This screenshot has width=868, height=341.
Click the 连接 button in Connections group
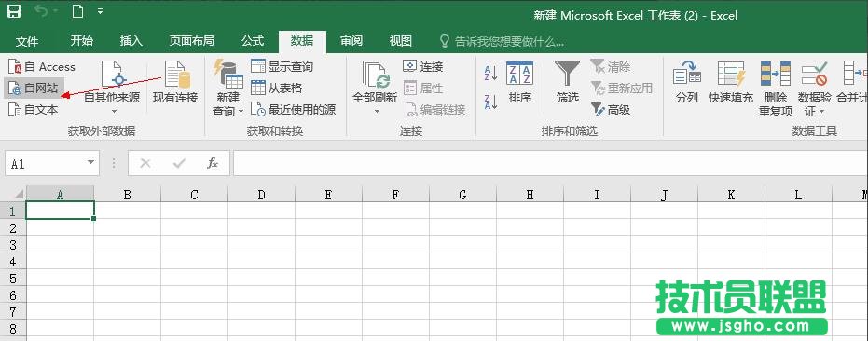coord(423,67)
